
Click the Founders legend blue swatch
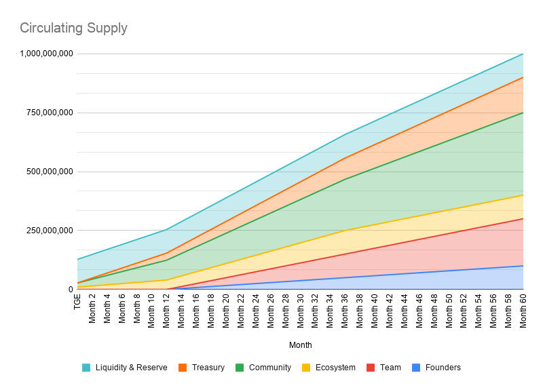(x=416, y=368)
